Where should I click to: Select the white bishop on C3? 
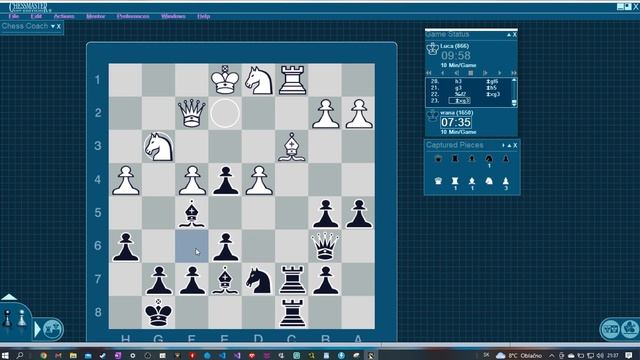pos(291,147)
